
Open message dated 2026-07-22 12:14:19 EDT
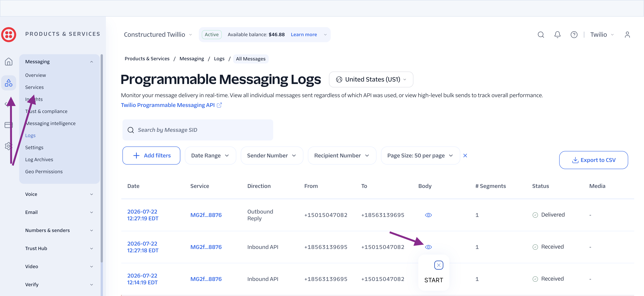coord(142,279)
